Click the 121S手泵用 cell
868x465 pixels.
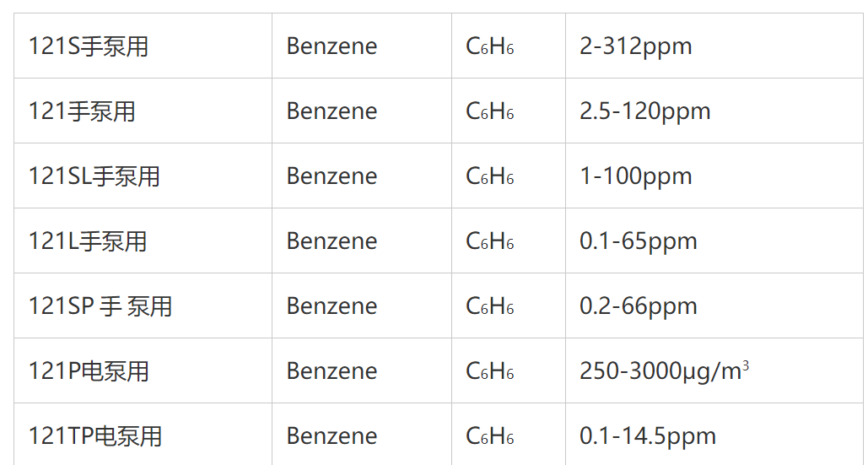89,46
